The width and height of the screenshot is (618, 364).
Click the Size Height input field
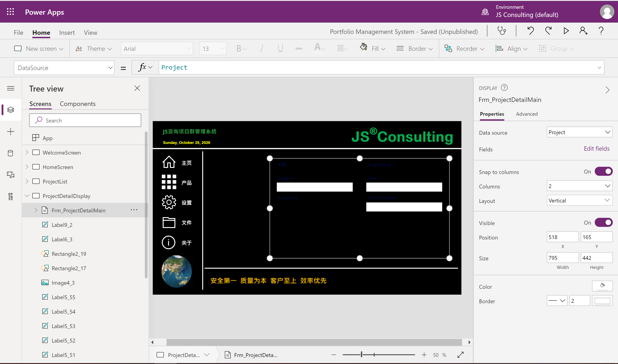tap(596, 258)
